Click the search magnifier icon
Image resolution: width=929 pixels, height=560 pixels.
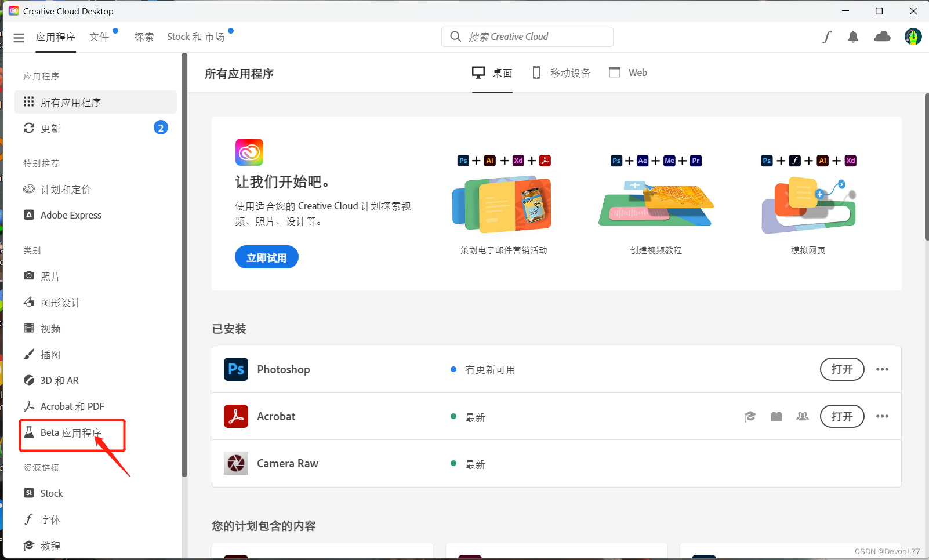(456, 37)
